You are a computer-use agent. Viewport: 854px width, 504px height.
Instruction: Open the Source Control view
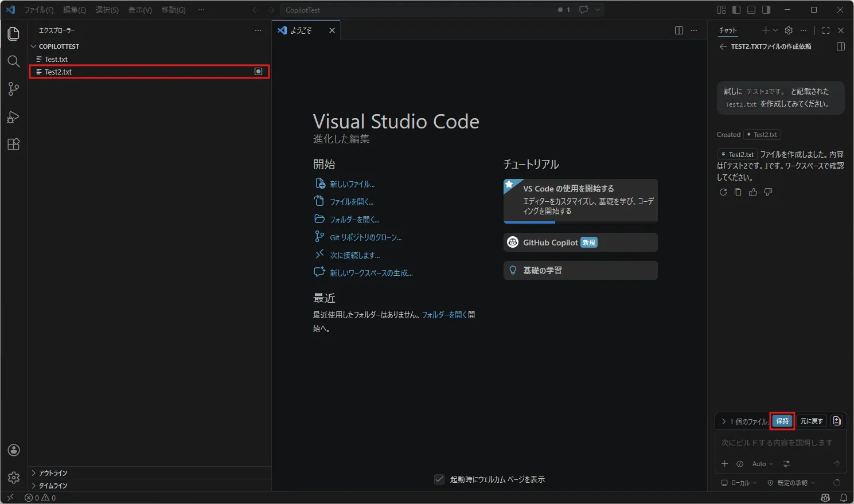point(14,89)
